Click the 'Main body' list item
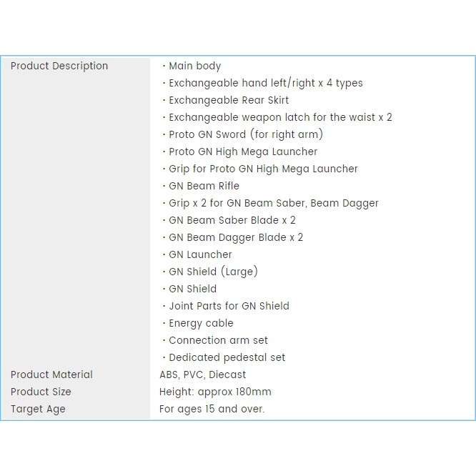The height and width of the screenshot is (476, 476). pyautogui.click(x=194, y=66)
